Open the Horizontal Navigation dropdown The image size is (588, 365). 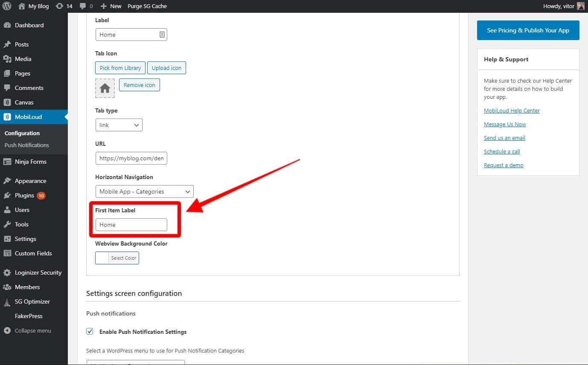[145, 191]
